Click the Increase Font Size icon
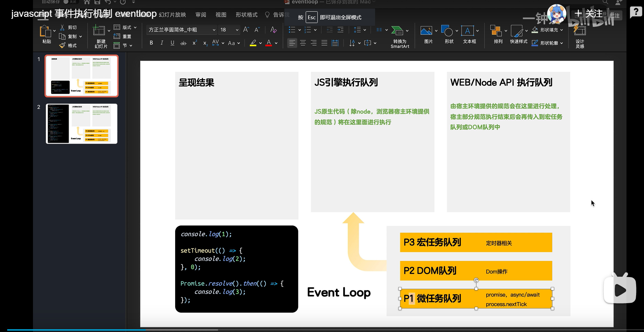 (x=246, y=30)
